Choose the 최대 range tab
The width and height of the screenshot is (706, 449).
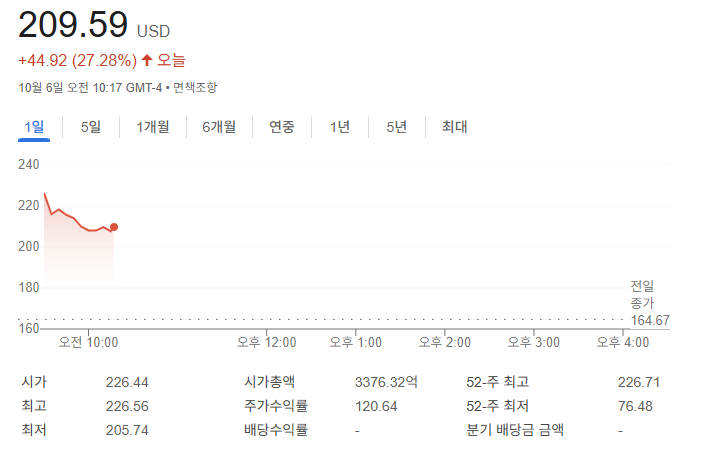(455, 127)
